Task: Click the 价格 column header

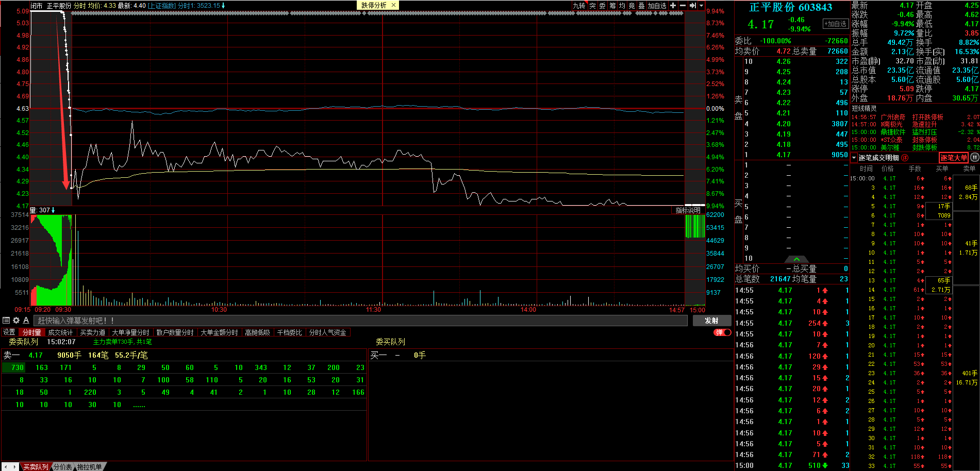Action: click(x=887, y=169)
